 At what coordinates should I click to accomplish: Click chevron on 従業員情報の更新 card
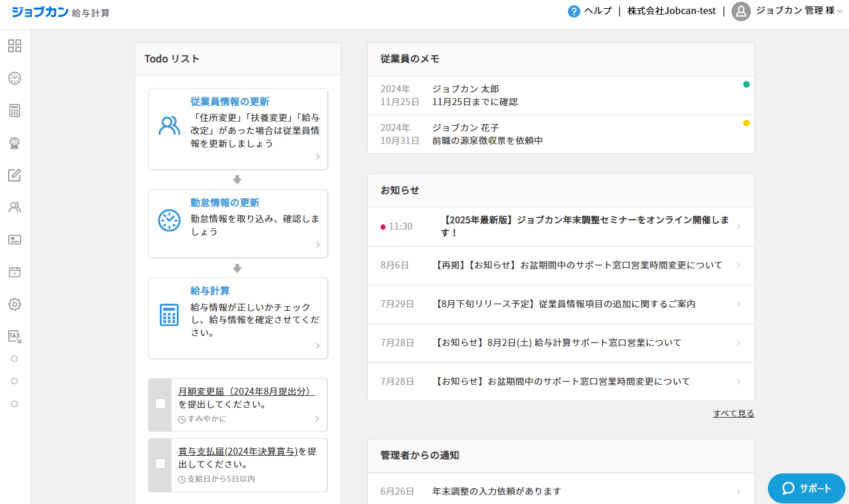pyautogui.click(x=318, y=157)
